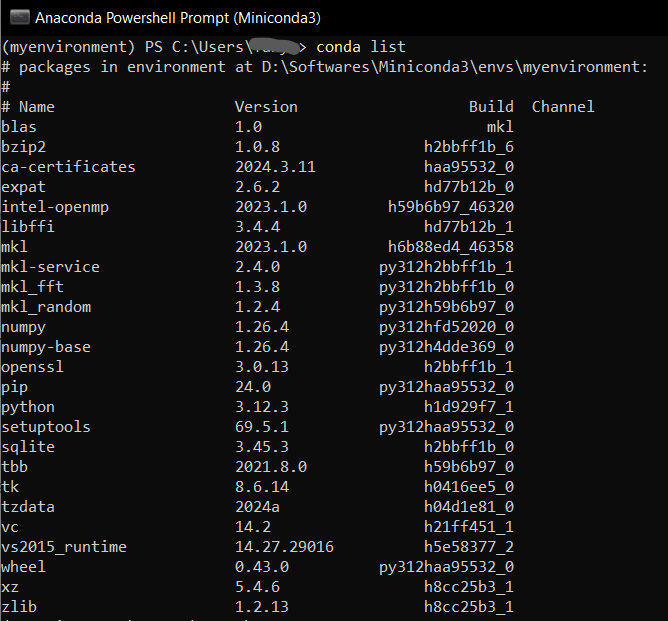Click the 'openssl' version 3.0.13
The height and width of the screenshot is (621, 668).
click(x=262, y=367)
